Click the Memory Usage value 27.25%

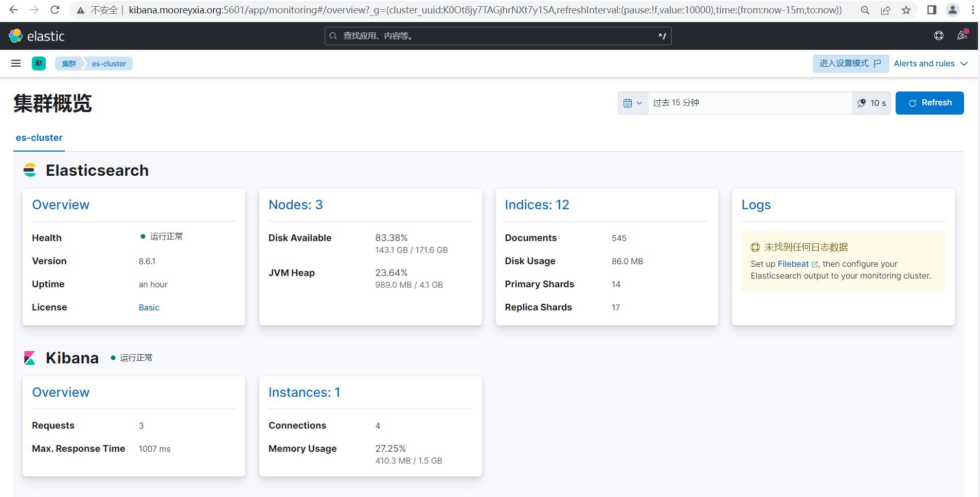coord(390,449)
